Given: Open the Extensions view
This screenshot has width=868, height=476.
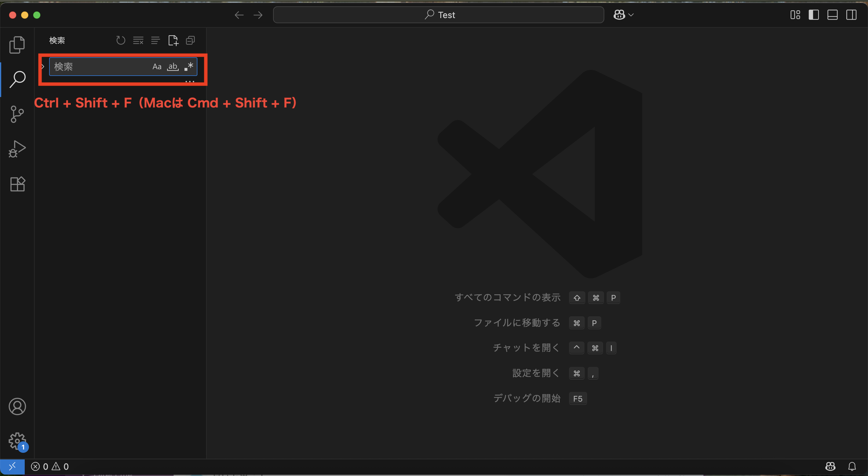Looking at the screenshot, I should [x=17, y=184].
